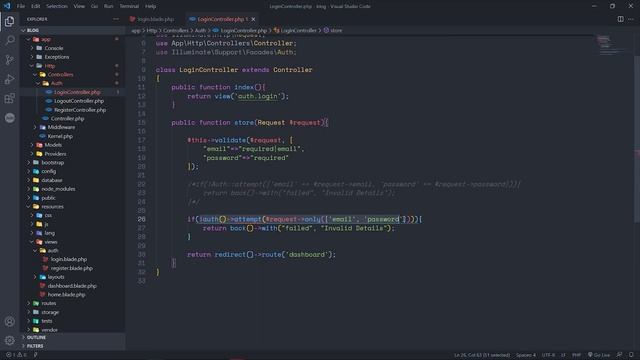Open LogoutController.php in explorer
The image size is (640, 360).
click(x=79, y=101)
